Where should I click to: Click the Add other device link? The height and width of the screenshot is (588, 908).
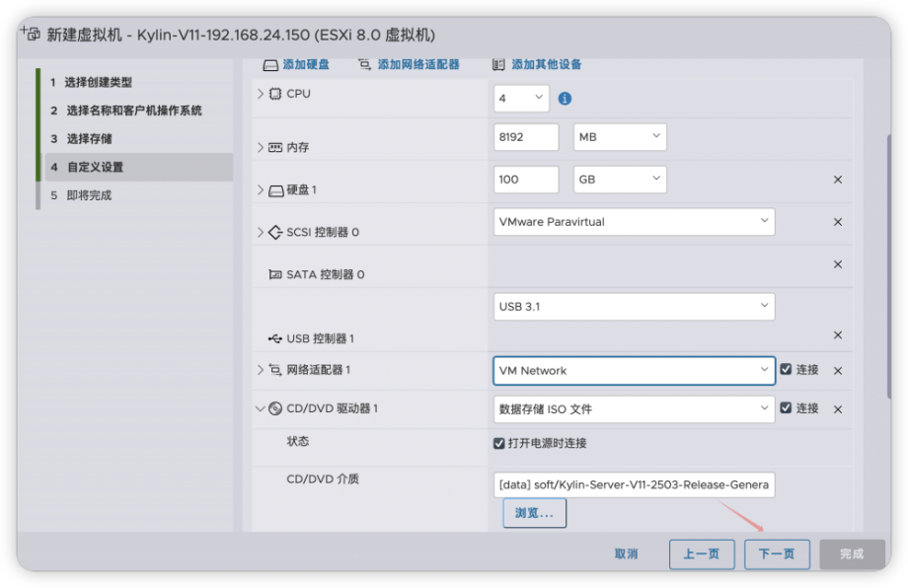coord(547,64)
